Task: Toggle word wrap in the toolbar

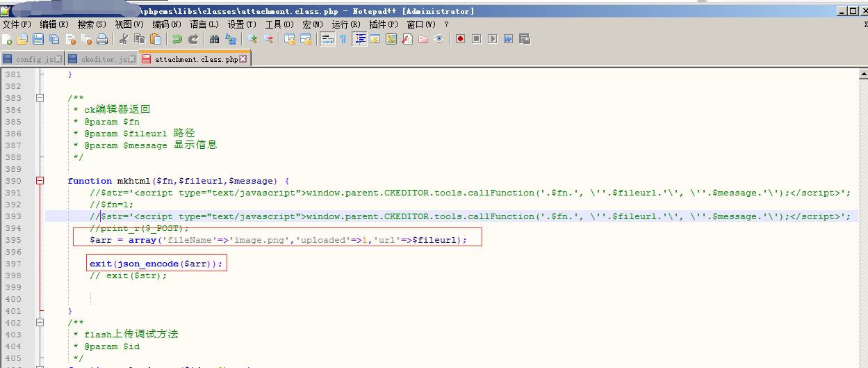Action: (x=327, y=39)
